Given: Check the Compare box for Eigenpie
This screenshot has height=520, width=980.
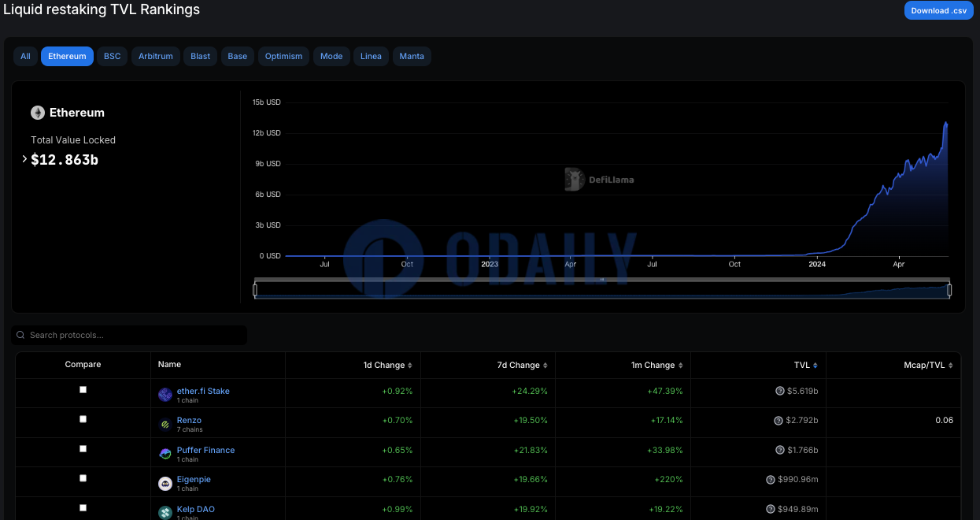Looking at the screenshot, I should click(83, 478).
